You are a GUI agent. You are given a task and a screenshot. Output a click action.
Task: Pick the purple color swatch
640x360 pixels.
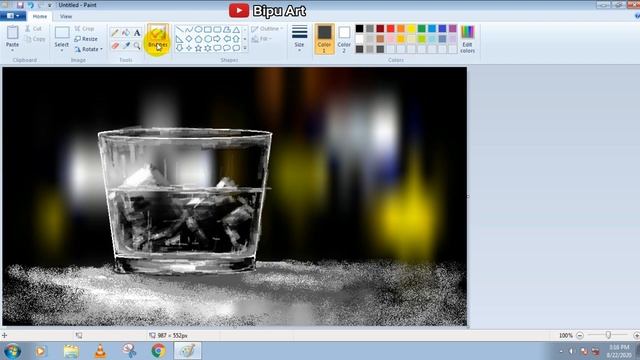[452, 28]
